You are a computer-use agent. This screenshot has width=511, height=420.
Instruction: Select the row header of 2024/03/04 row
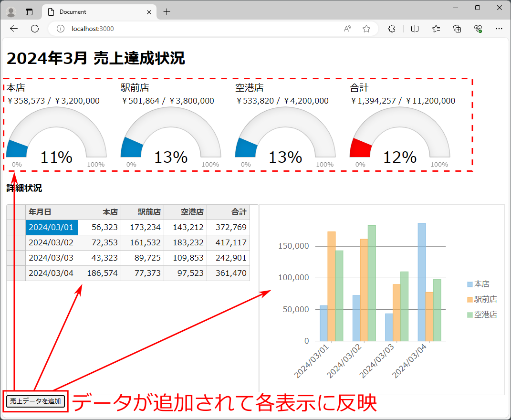click(x=16, y=273)
